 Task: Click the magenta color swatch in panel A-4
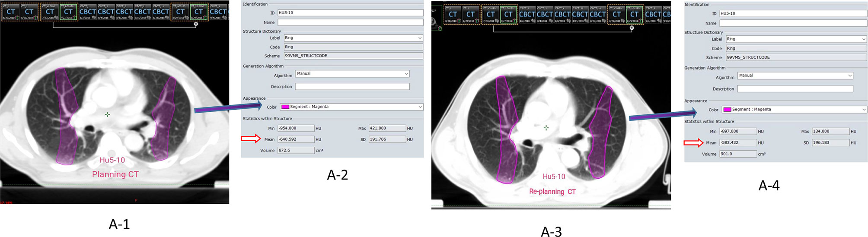click(728, 109)
